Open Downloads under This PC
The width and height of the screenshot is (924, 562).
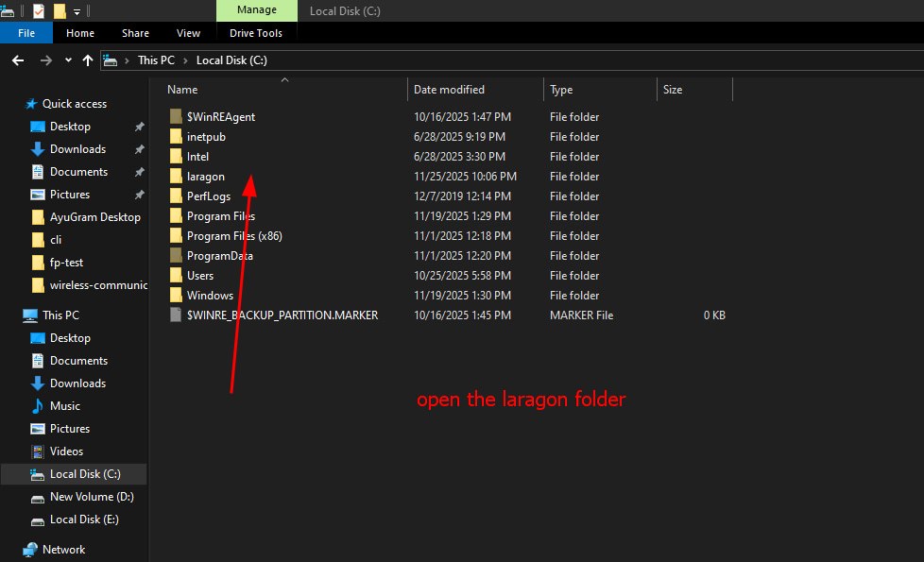point(77,383)
